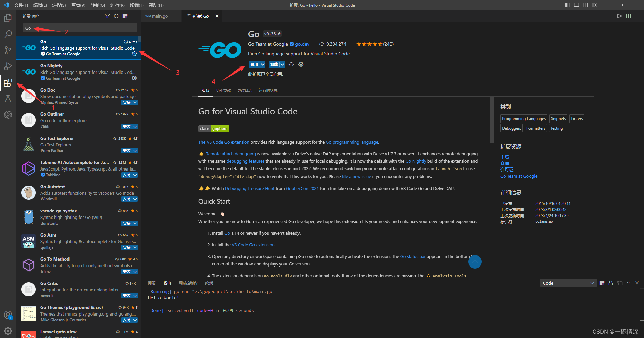Screen dimensions: 644x338
Task: Open manage gear for Go extension item
Action: (x=134, y=54)
